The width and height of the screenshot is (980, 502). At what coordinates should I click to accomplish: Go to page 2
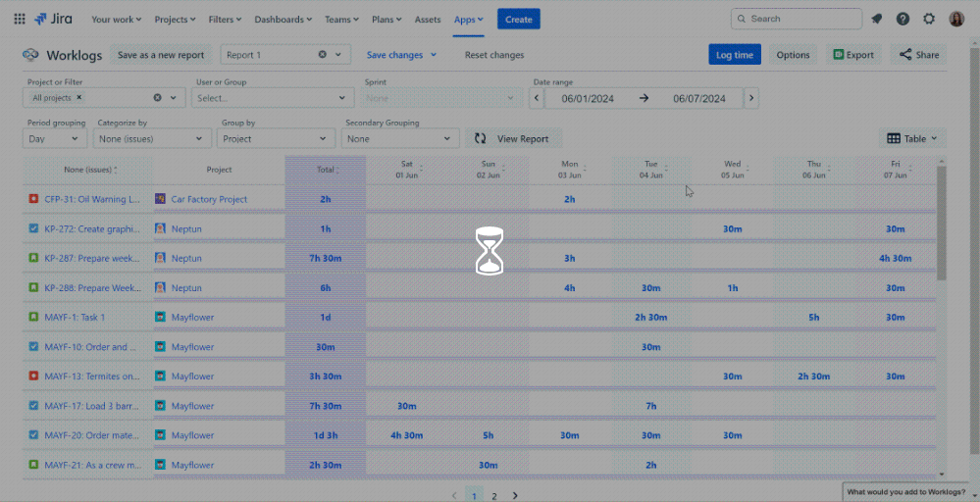tap(494, 496)
